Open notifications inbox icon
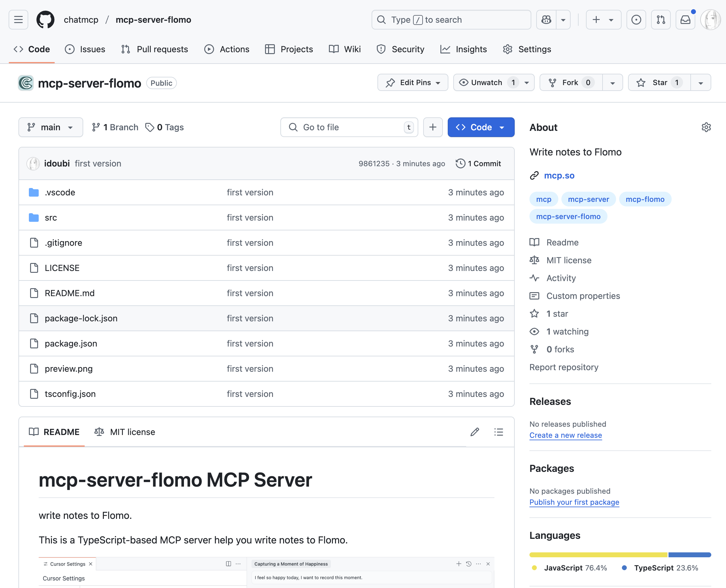The image size is (726, 588). [685, 20]
